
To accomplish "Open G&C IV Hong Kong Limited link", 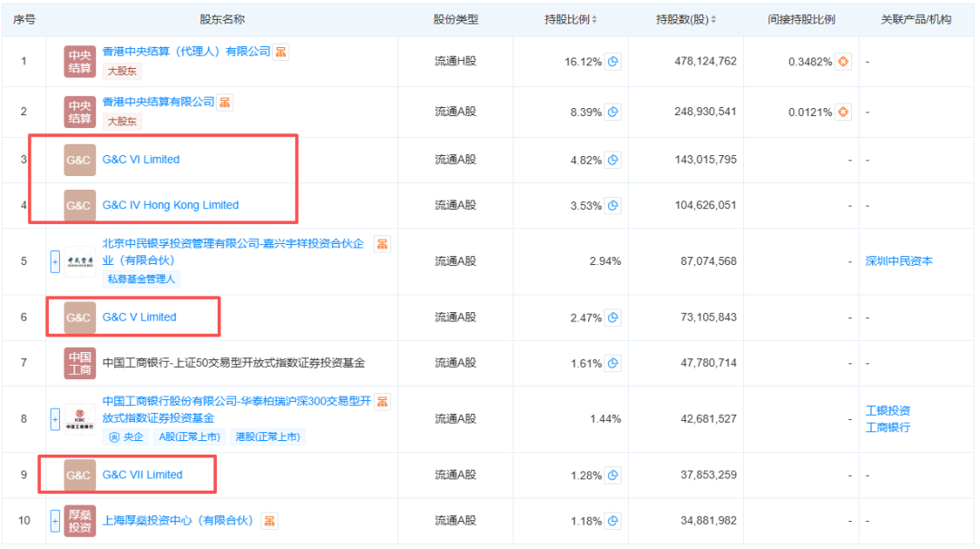I will click(171, 205).
